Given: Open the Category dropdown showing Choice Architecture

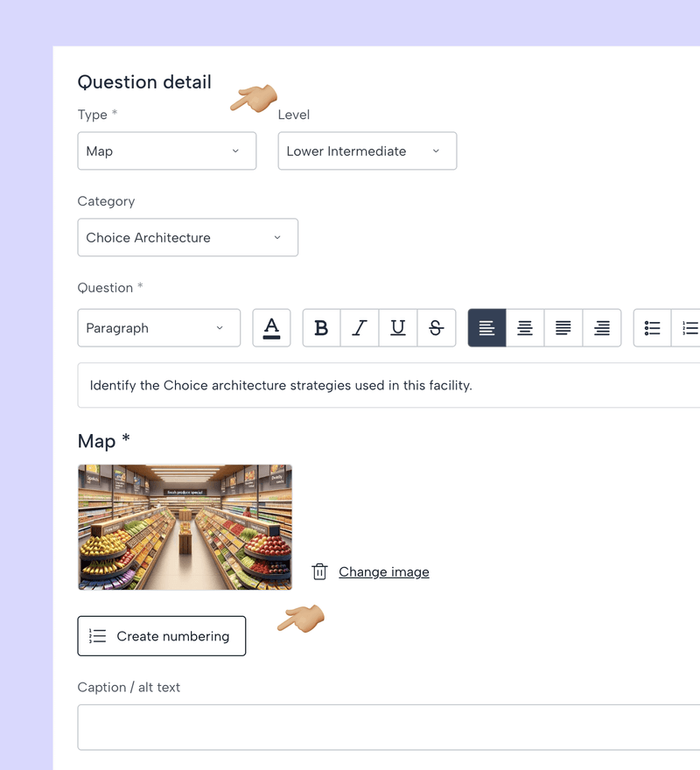Looking at the screenshot, I should point(187,238).
